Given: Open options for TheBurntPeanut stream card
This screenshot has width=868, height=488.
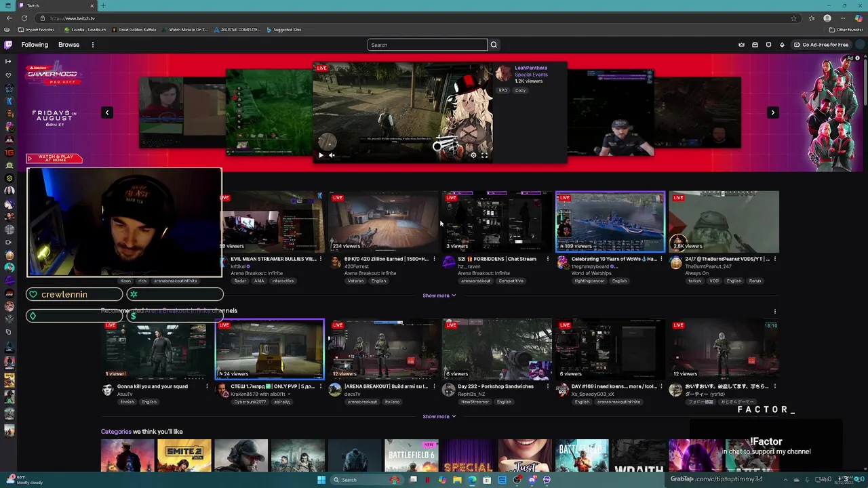Looking at the screenshot, I should tap(775, 259).
